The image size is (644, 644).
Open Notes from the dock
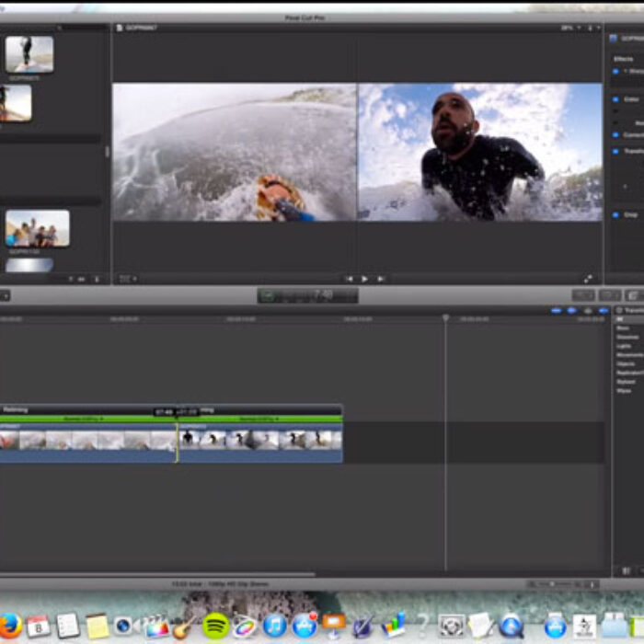tap(97, 626)
